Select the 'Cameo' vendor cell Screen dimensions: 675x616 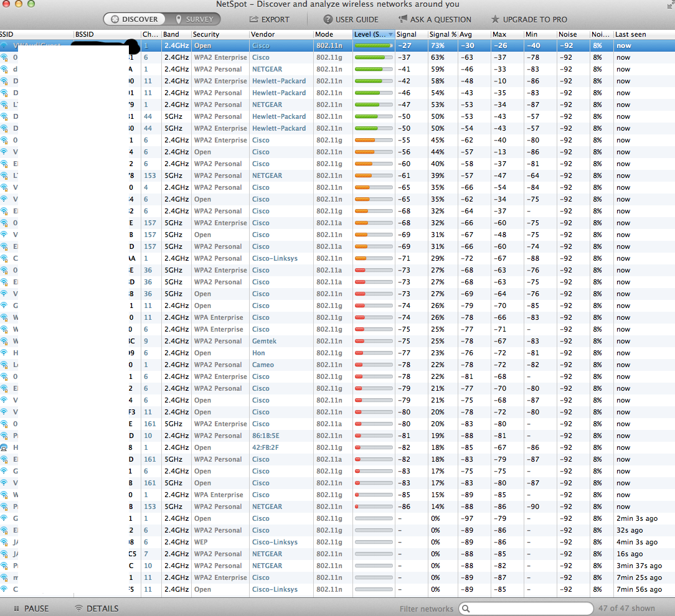(263, 365)
